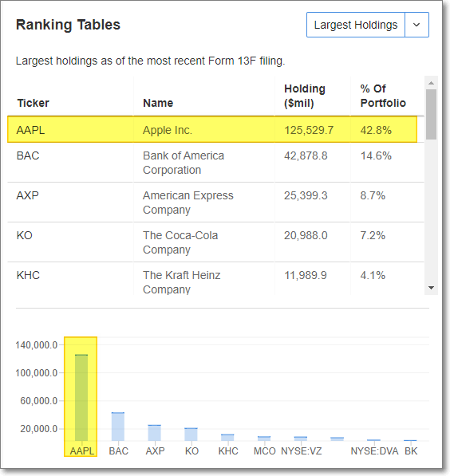This screenshot has width=450, height=476.
Task: Click the 8.7% portfolio value
Action: coord(373,195)
